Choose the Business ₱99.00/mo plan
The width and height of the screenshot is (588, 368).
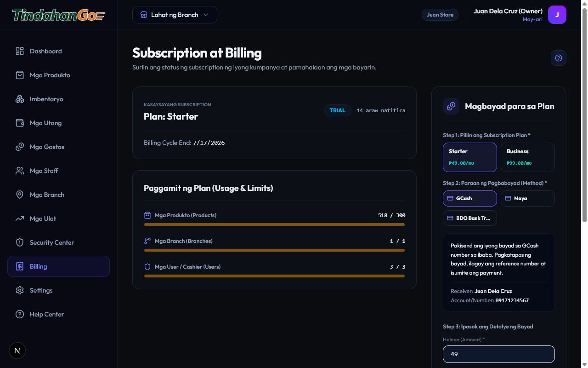coord(528,157)
